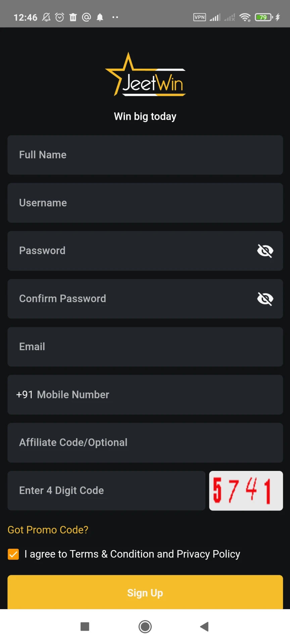
Task: Select the Email input field
Action: 145,346
